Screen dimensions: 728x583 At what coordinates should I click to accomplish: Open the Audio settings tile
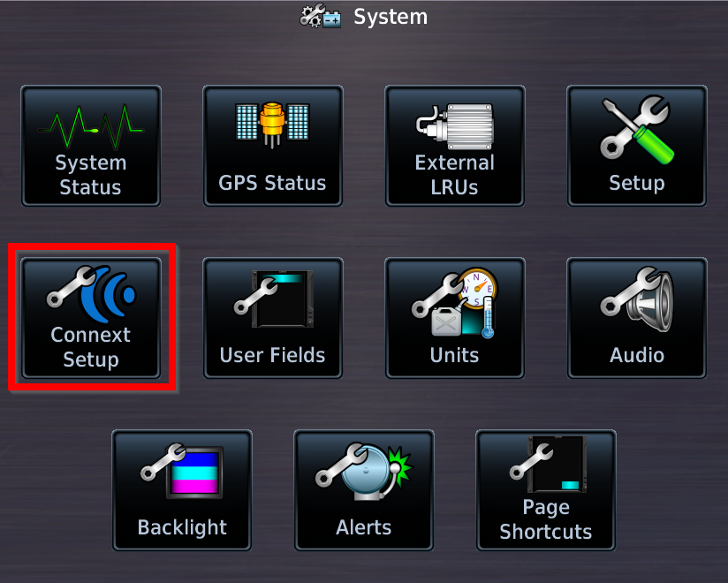[x=637, y=318]
